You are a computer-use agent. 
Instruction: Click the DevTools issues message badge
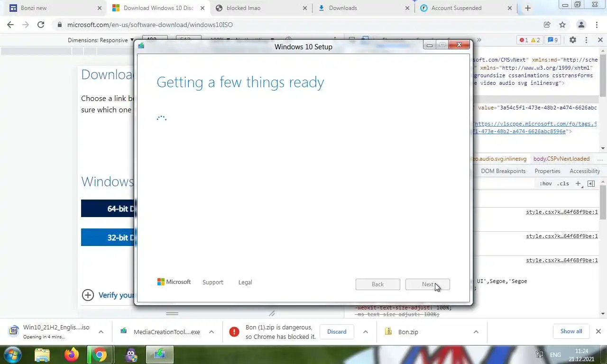[x=553, y=40]
